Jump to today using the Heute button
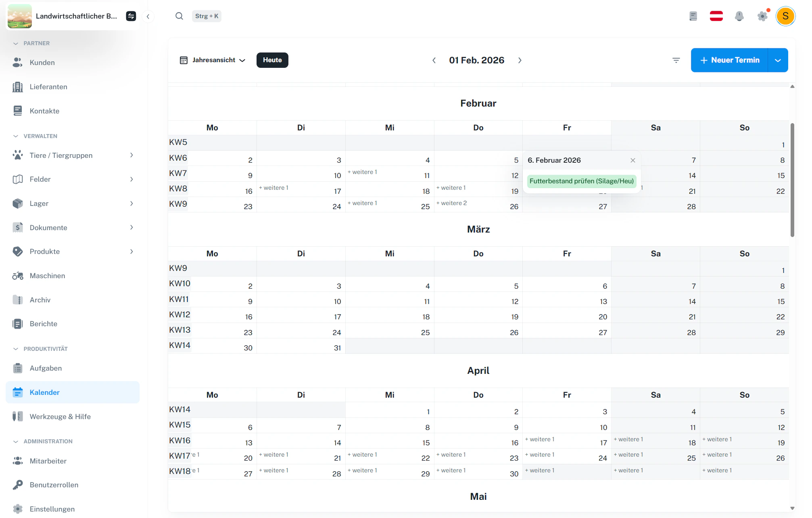The width and height of the screenshot is (812, 518). click(272, 60)
